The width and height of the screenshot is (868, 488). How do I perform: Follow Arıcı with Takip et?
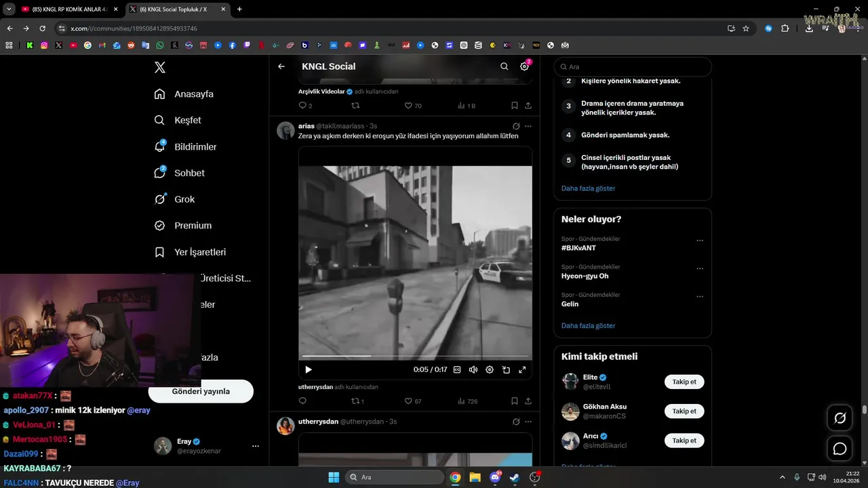684,441
